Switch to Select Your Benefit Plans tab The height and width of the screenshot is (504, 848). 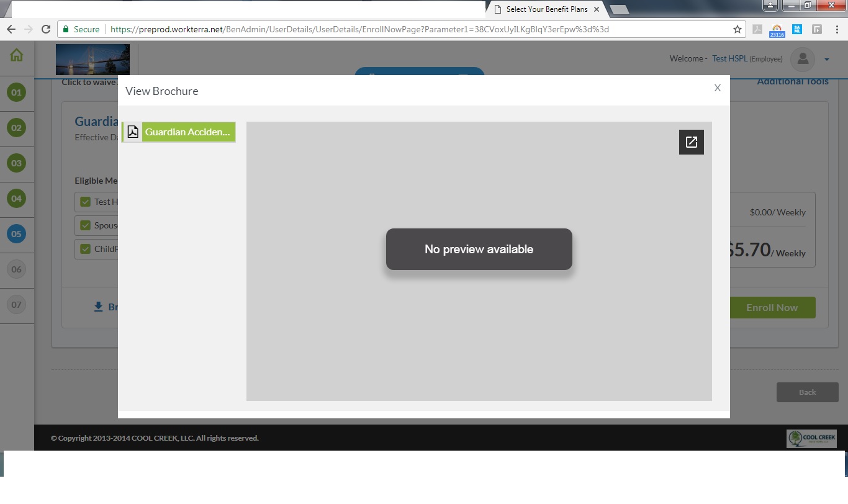(x=545, y=9)
